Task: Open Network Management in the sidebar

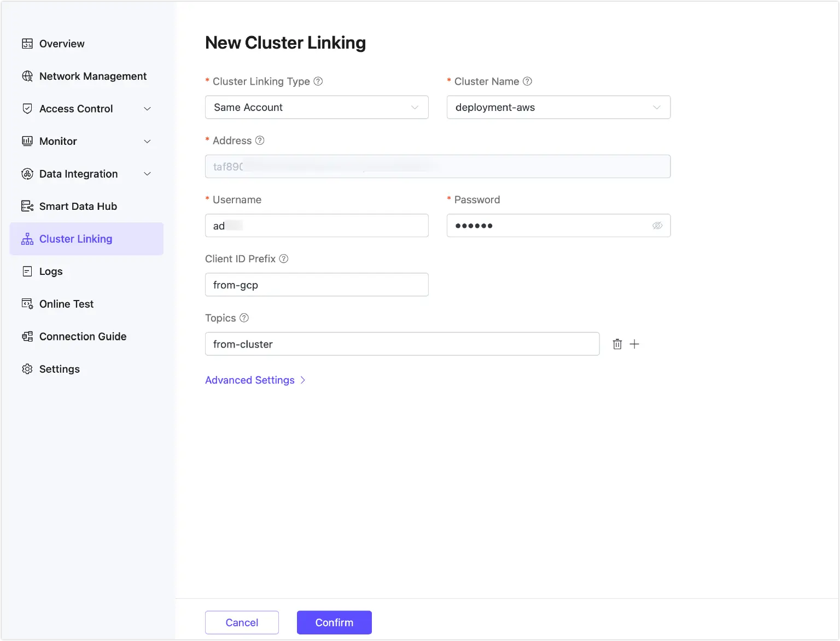Action: click(x=92, y=77)
